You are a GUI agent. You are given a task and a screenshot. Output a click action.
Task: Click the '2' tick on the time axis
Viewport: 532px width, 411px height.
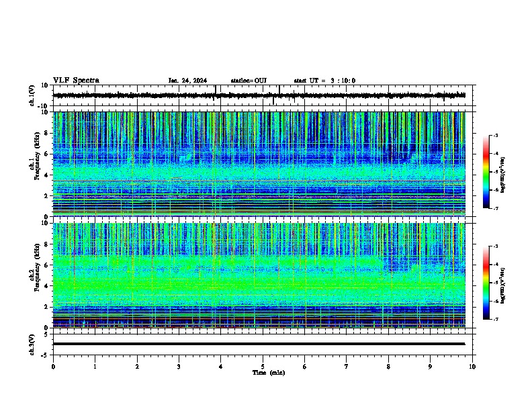(137, 367)
